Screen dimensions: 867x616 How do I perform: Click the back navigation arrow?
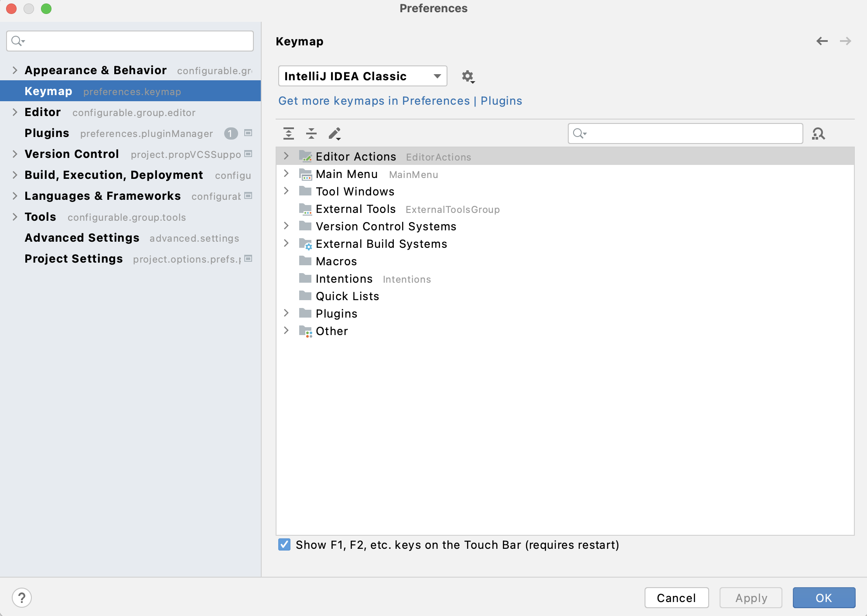(823, 41)
